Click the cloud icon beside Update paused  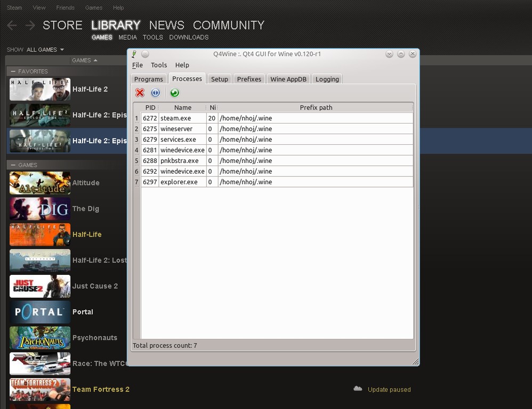[x=358, y=389]
